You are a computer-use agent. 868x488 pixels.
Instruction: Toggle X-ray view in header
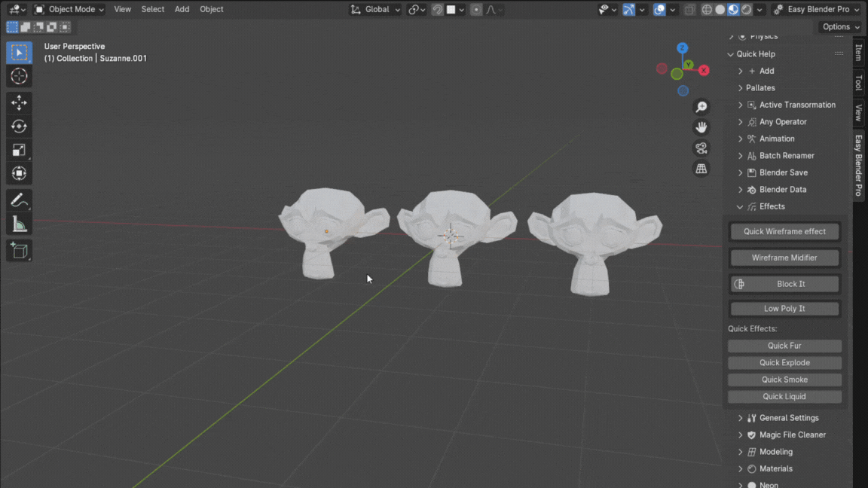pos(689,10)
